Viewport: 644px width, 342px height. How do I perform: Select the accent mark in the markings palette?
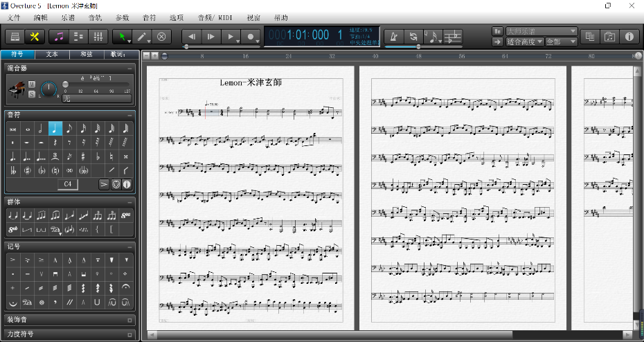[13, 260]
